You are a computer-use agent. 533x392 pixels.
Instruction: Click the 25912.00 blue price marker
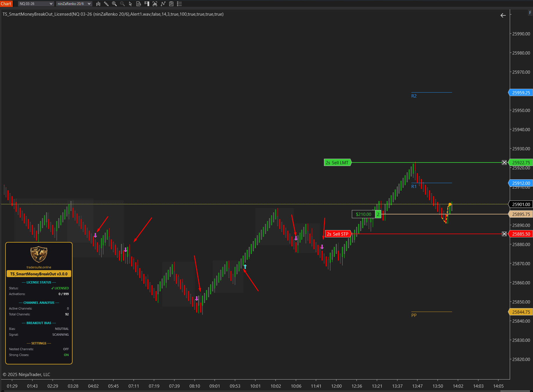(x=521, y=183)
